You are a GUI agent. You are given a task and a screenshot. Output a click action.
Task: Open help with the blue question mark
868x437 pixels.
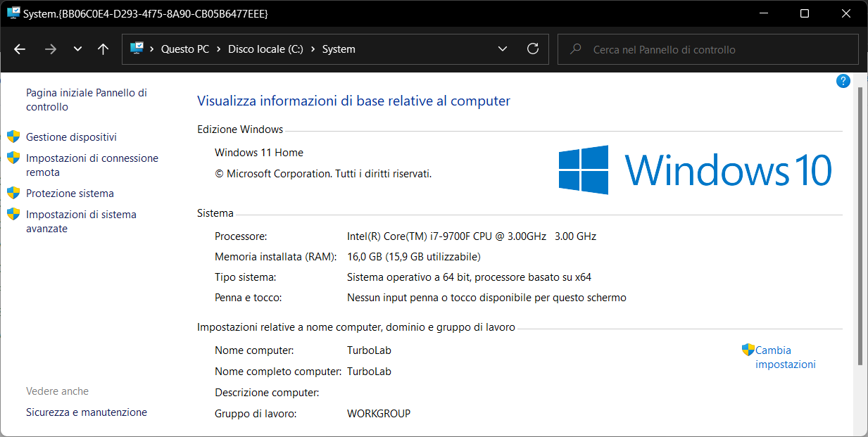click(x=843, y=81)
